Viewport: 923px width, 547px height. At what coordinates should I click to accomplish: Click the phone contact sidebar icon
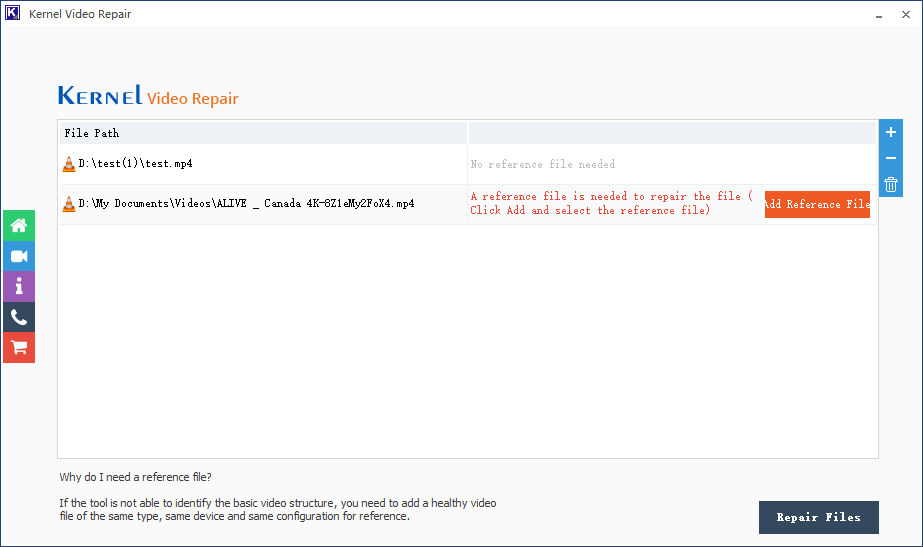pos(19,317)
